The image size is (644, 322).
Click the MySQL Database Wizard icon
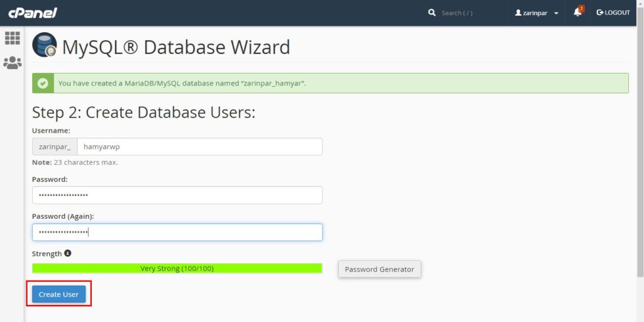tap(45, 45)
